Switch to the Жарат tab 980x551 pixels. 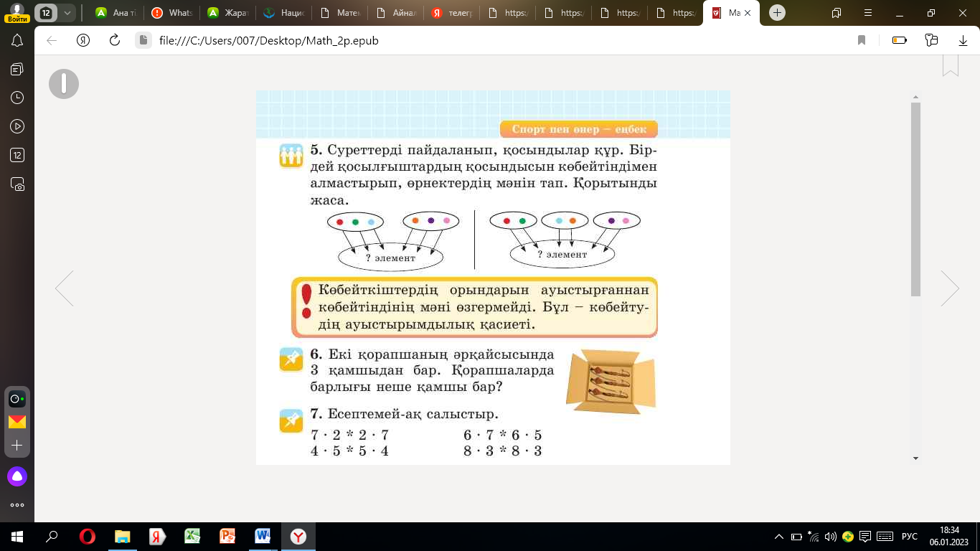(x=227, y=13)
